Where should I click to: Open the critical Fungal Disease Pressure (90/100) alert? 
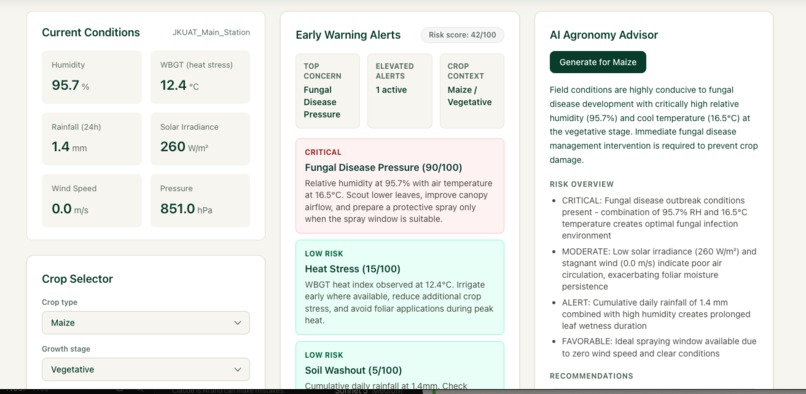click(x=400, y=186)
